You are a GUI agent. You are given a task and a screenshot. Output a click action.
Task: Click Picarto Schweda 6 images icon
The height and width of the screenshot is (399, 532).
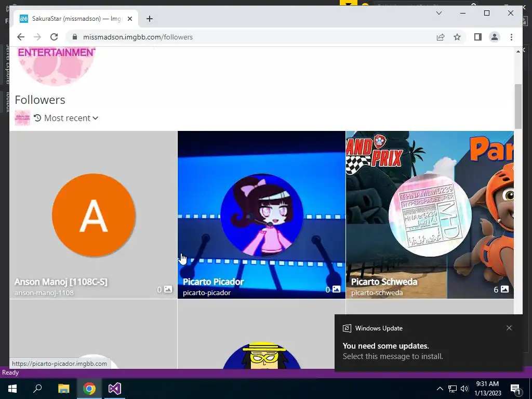(x=504, y=289)
